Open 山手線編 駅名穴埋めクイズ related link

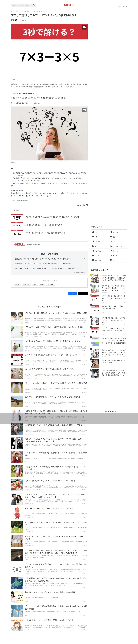pos(49,269)
